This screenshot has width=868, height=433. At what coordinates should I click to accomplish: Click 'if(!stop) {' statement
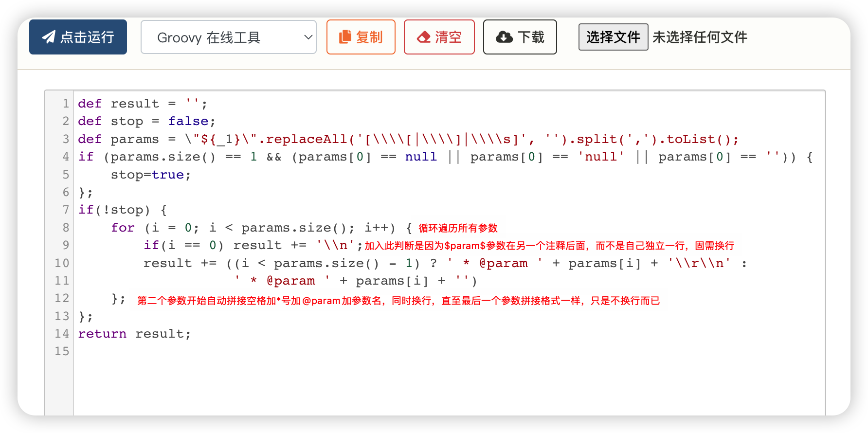point(123,210)
